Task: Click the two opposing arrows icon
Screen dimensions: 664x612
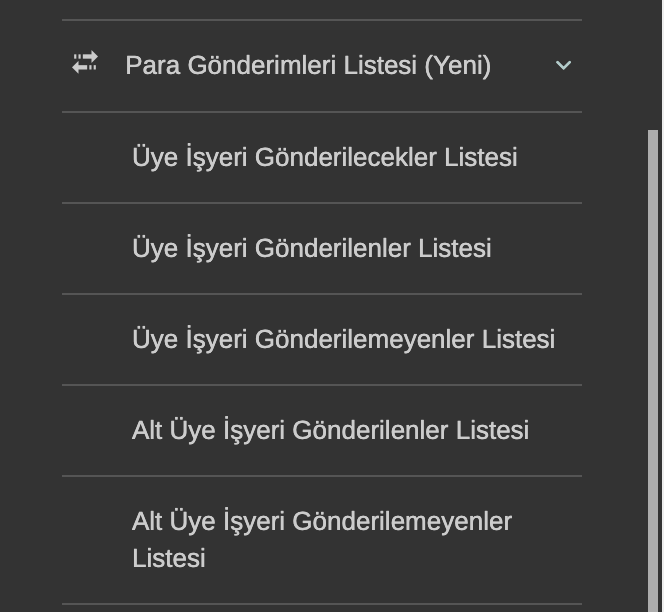Action: pyautogui.click(x=85, y=64)
